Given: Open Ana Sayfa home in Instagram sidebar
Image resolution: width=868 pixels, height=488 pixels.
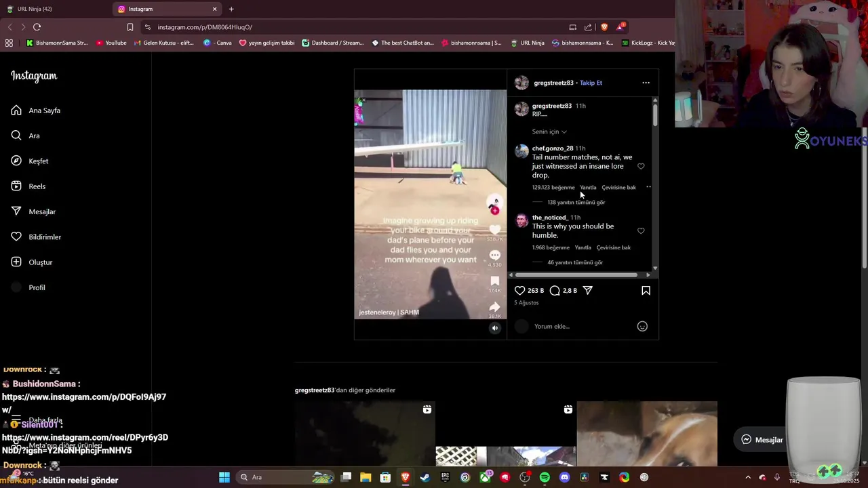Looking at the screenshot, I should tap(36, 110).
